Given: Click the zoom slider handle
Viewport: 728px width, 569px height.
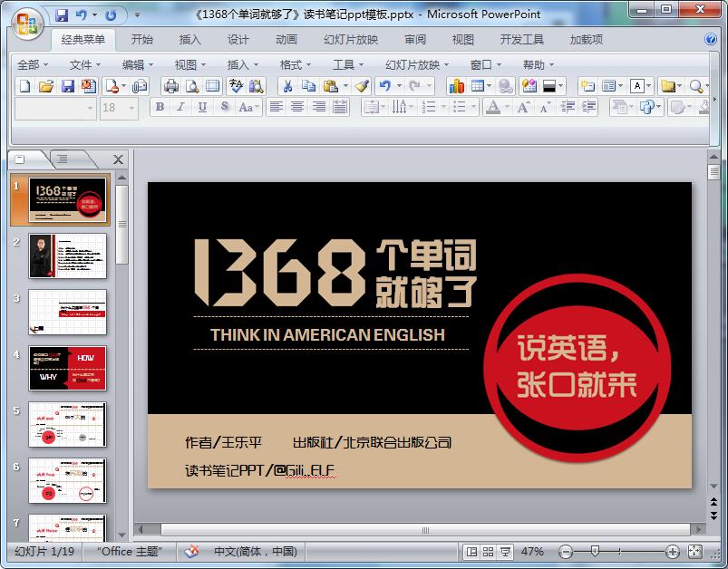Looking at the screenshot, I should pyautogui.click(x=595, y=552).
